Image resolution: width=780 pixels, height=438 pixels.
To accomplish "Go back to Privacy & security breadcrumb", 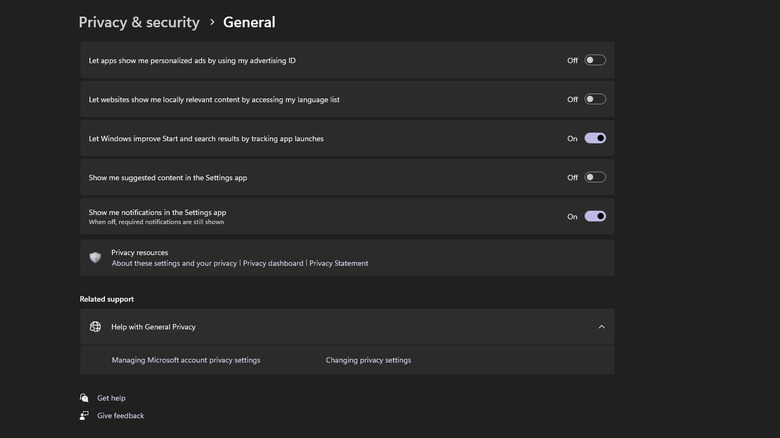I will click(139, 22).
